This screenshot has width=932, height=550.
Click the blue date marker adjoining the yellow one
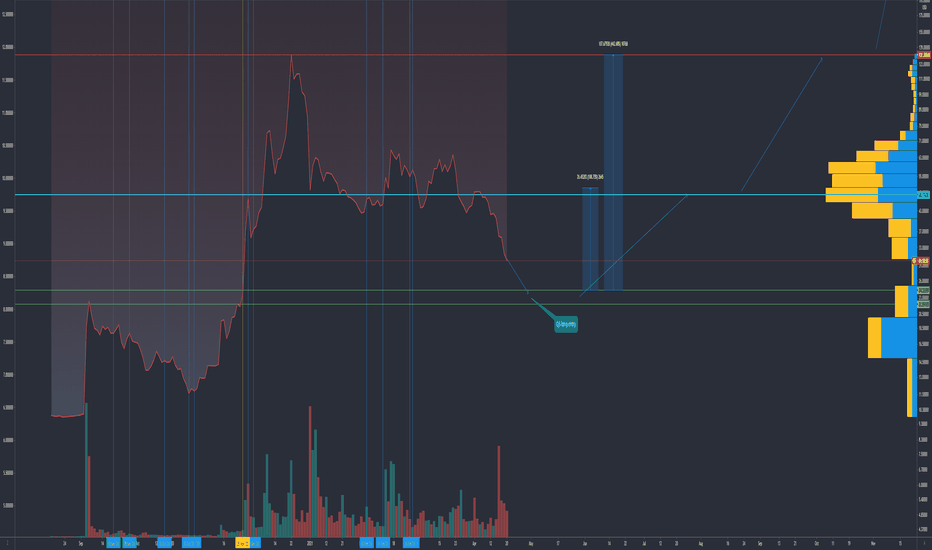click(x=255, y=543)
